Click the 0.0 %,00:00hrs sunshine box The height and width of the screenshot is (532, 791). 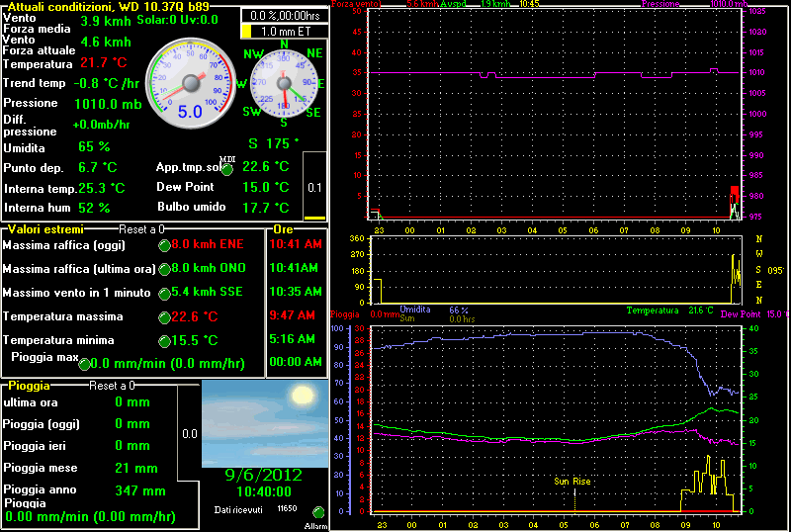[x=285, y=16]
